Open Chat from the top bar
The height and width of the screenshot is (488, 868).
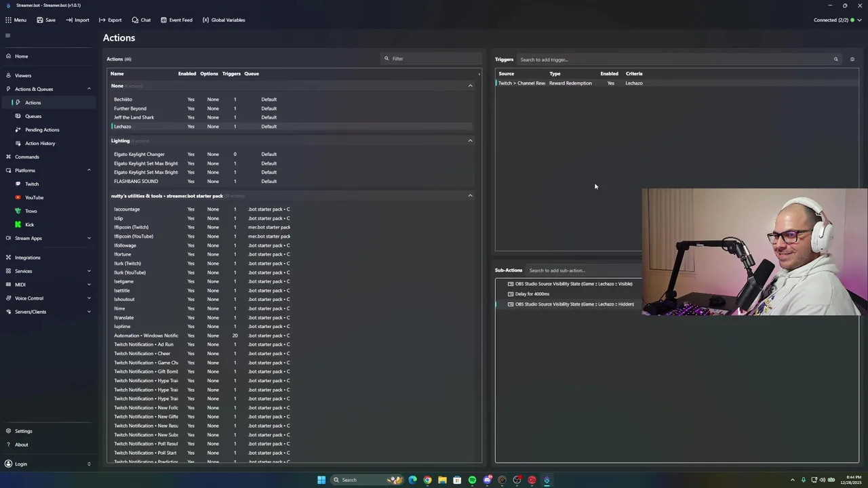tap(141, 20)
